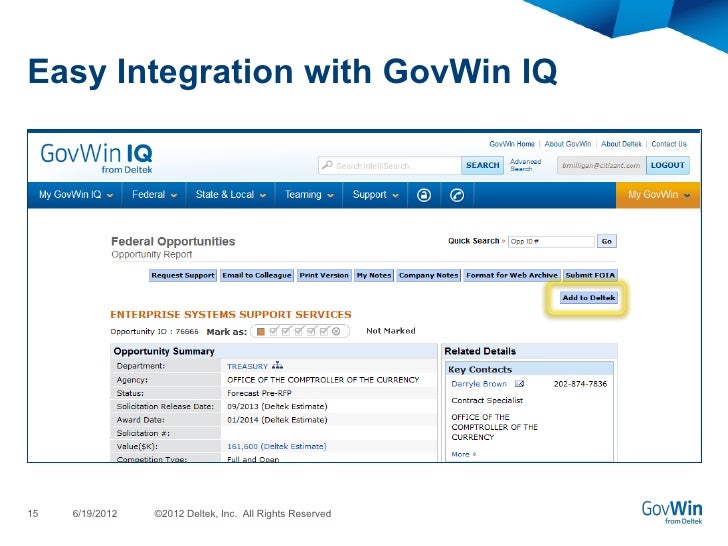728x546 pixels.
Task: Tick the last checkmark before the circled X
Action: coord(324,331)
